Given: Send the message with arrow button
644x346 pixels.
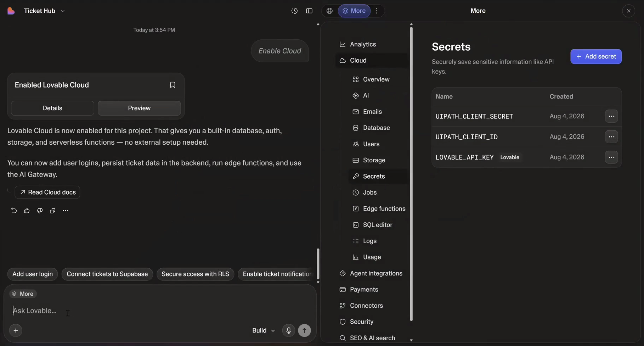Looking at the screenshot, I should (304, 330).
